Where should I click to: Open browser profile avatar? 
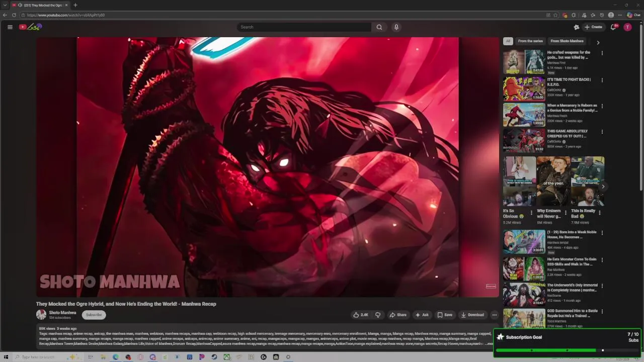click(611, 15)
